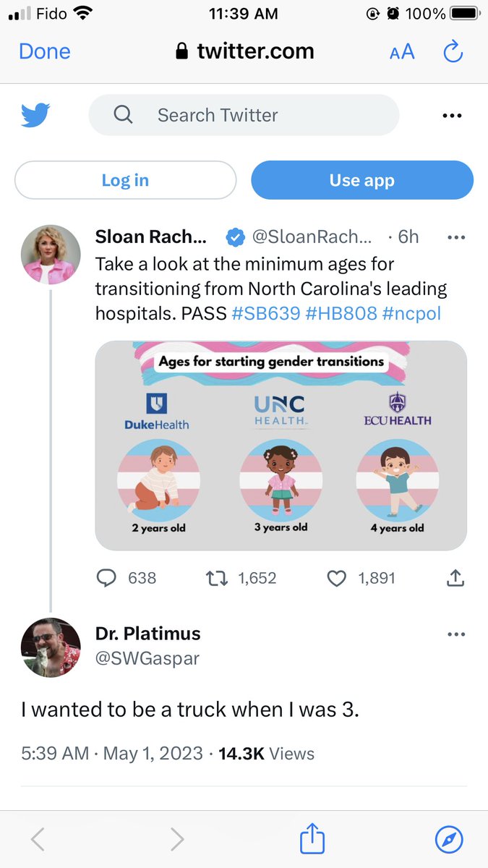Viewport: 488px width, 868px height.
Task: Expand more options beside search bar
Action: [x=452, y=116]
